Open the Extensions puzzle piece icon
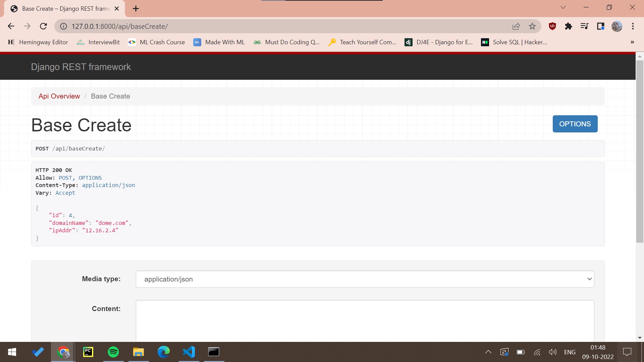The width and height of the screenshot is (644, 362). click(568, 26)
